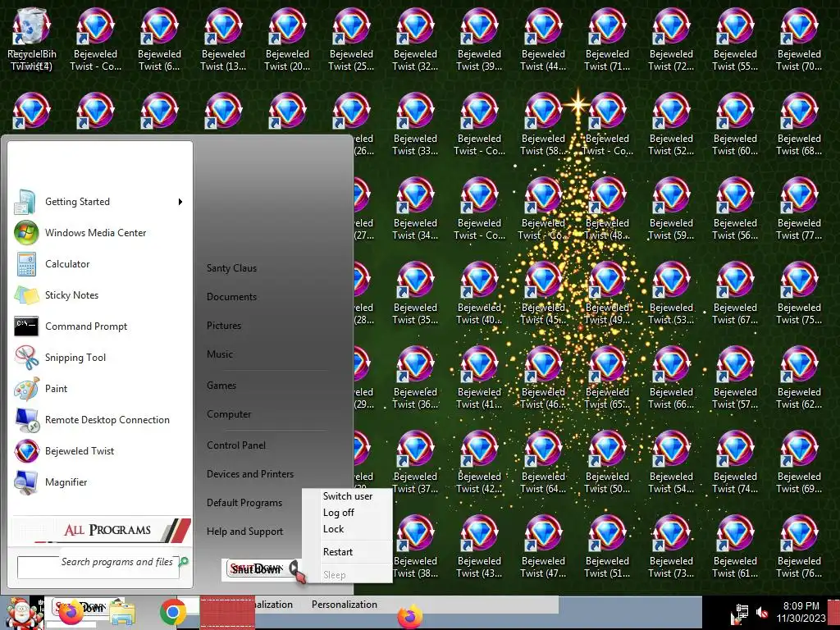Open Computer from the Start menu
Screen dimensions: 840x630
tap(229, 414)
